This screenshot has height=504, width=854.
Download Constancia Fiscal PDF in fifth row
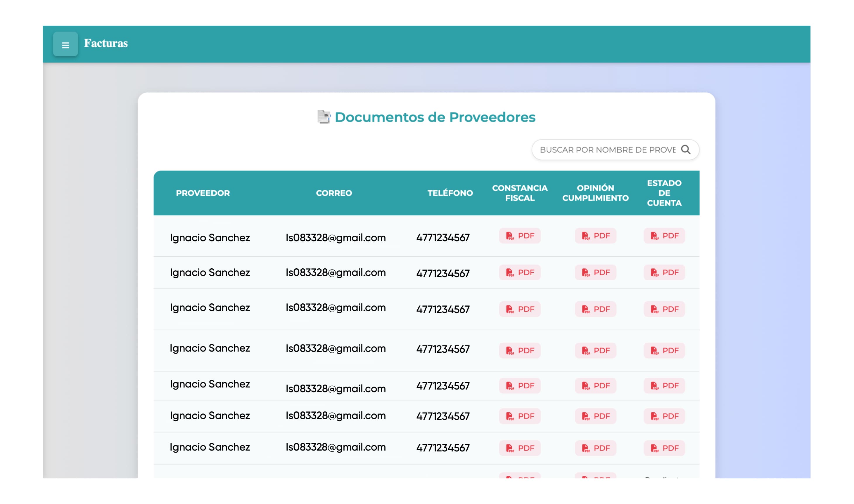pyautogui.click(x=520, y=386)
